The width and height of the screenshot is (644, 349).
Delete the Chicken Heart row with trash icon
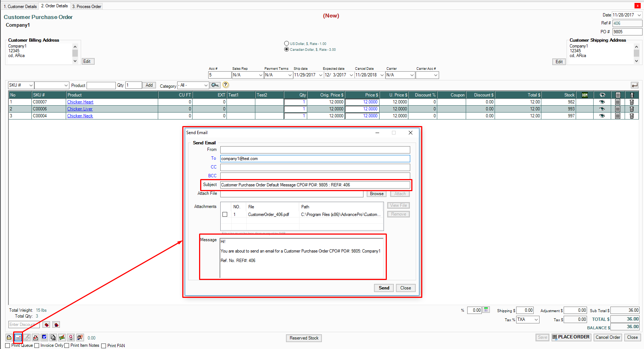pos(632,102)
